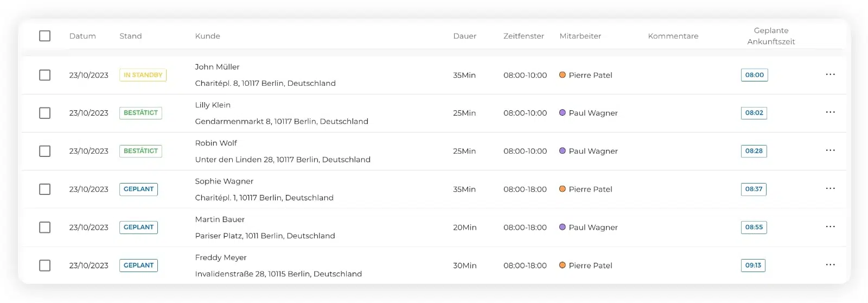Click customer name John Müller
Viewport: 868px width, 303px height.
coord(217,67)
